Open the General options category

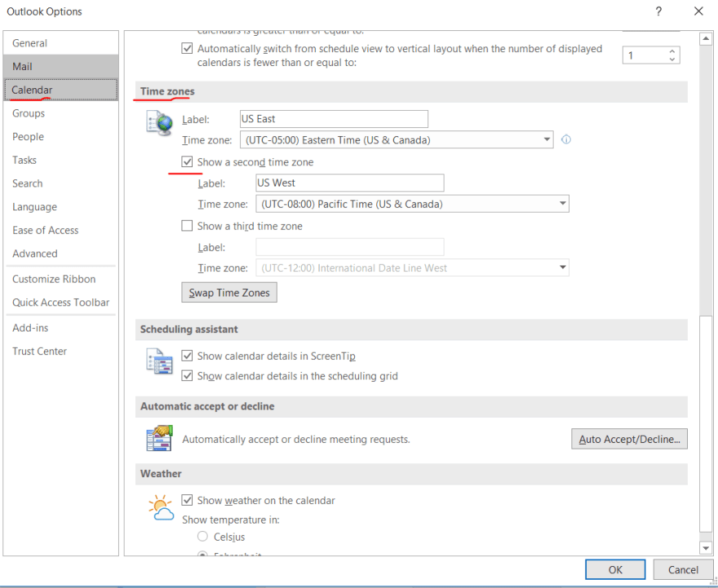pyautogui.click(x=60, y=43)
